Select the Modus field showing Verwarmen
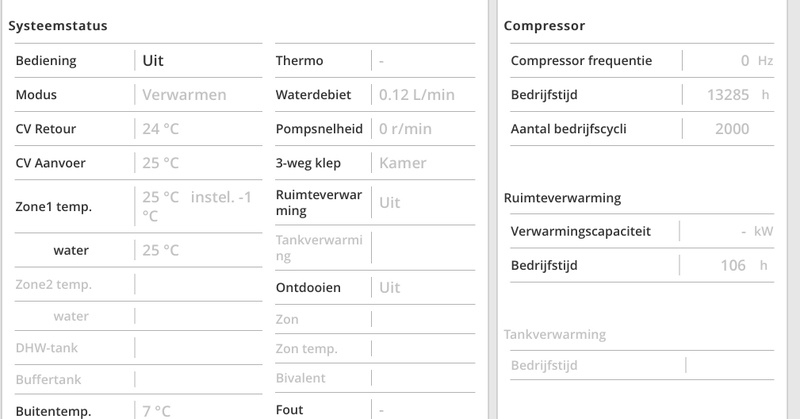The height and width of the screenshot is (419, 800). (x=184, y=95)
